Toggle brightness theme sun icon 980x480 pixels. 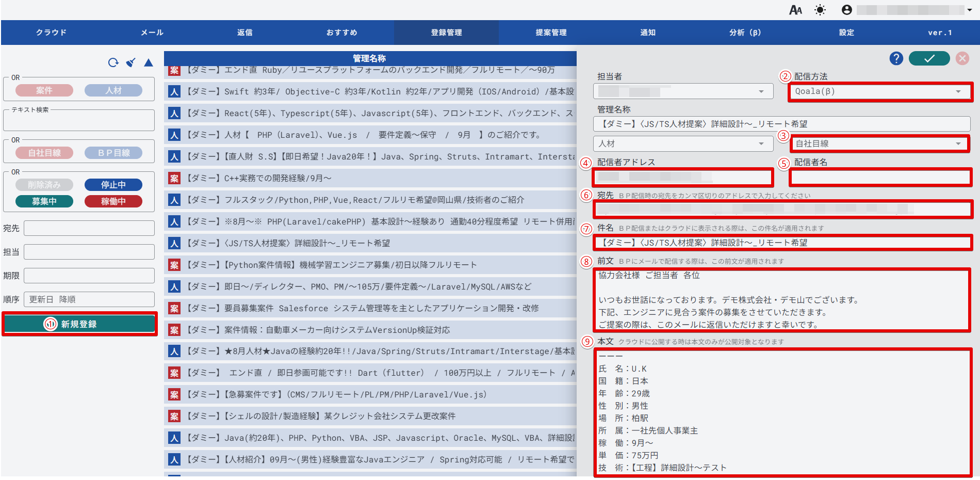pos(820,10)
